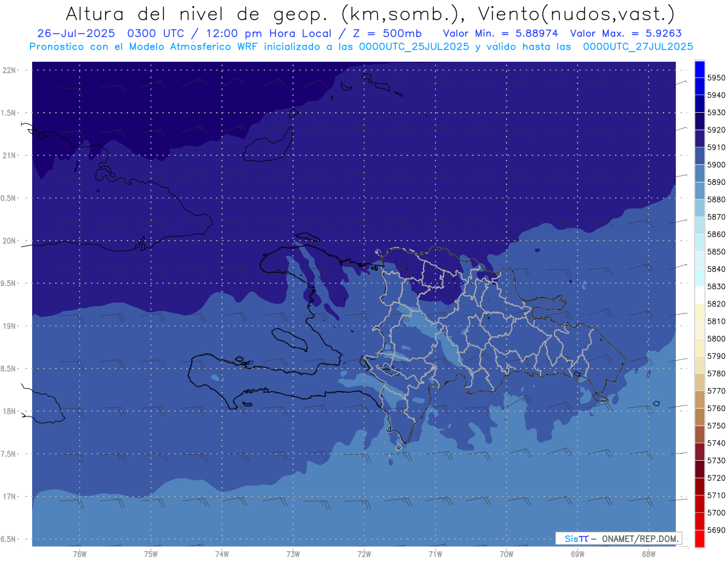Viewport: 728px width, 562px height.
Task: Click the '5720' colorbar value
Action: [716, 478]
